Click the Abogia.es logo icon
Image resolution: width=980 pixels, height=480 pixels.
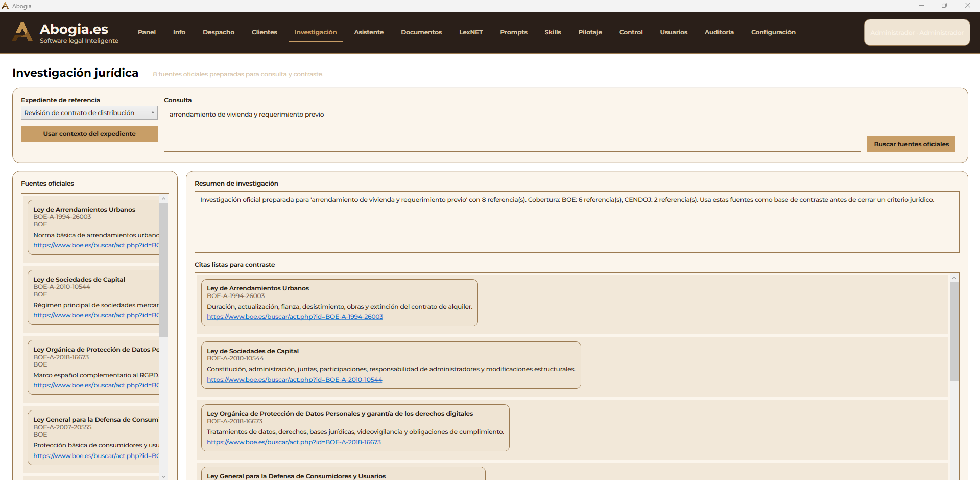pyautogui.click(x=22, y=33)
